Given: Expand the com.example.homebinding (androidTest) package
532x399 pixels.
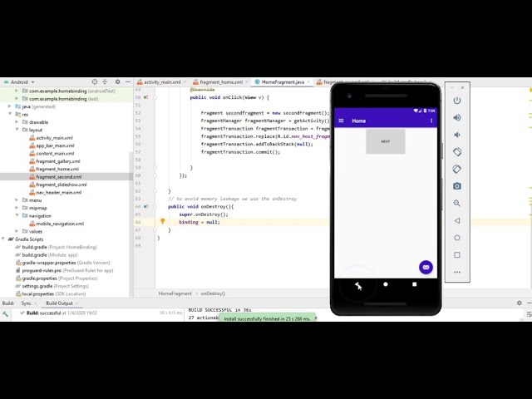Looking at the screenshot, I should pyautogui.click(x=17, y=91).
